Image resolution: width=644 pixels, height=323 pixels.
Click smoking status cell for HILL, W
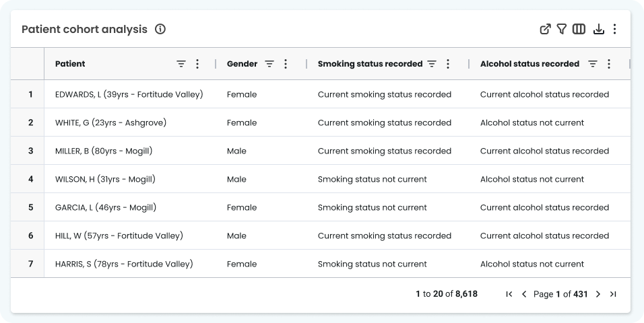coord(385,236)
